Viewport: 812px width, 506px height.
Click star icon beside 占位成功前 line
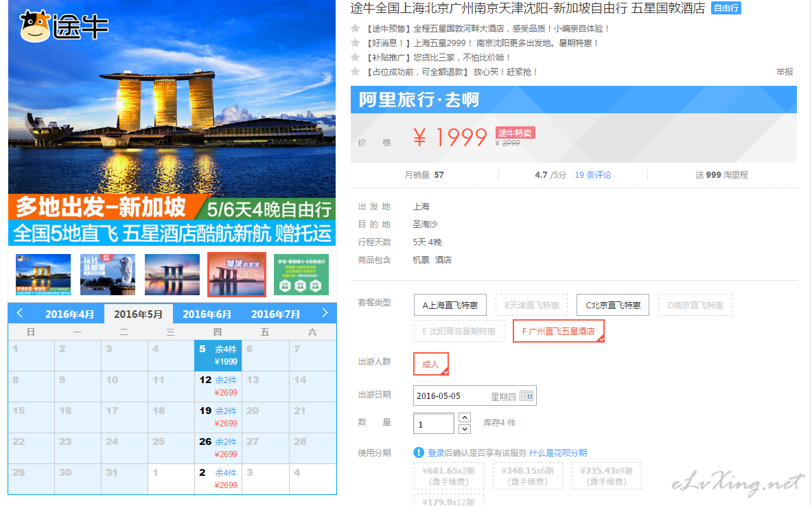pyautogui.click(x=356, y=71)
